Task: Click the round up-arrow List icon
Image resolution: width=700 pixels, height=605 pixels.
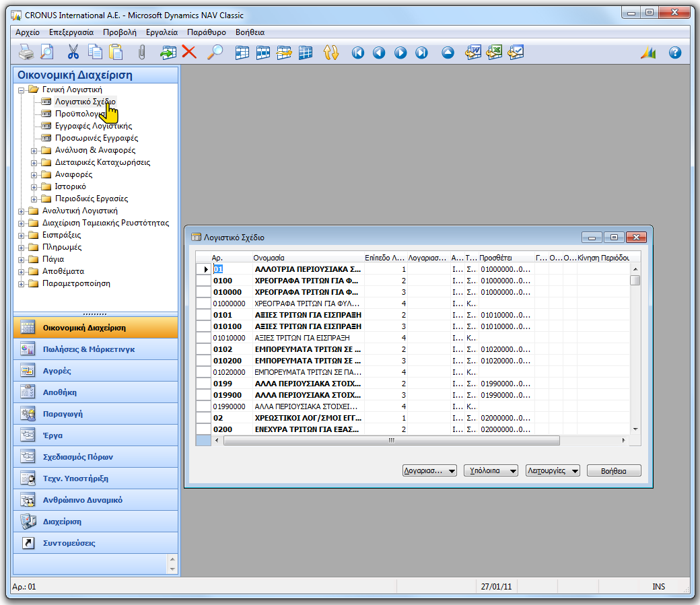Action: [448, 52]
